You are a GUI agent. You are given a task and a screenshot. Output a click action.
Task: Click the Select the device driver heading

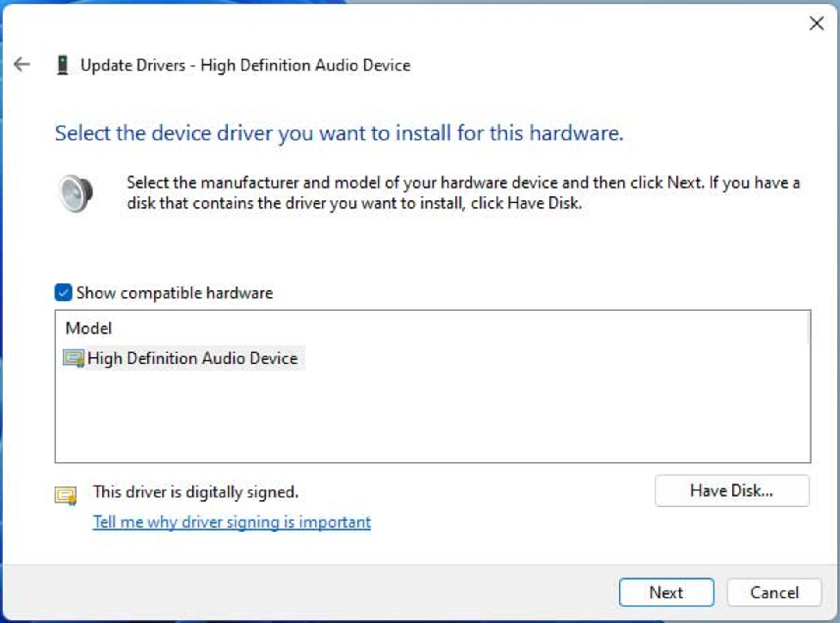point(339,133)
